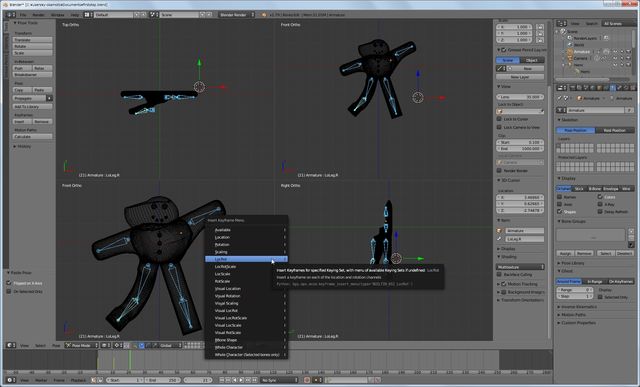Viewport: 640px width, 387px height.
Task: Select LocRot in Insert Keyframe Menu
Action: 246,259
